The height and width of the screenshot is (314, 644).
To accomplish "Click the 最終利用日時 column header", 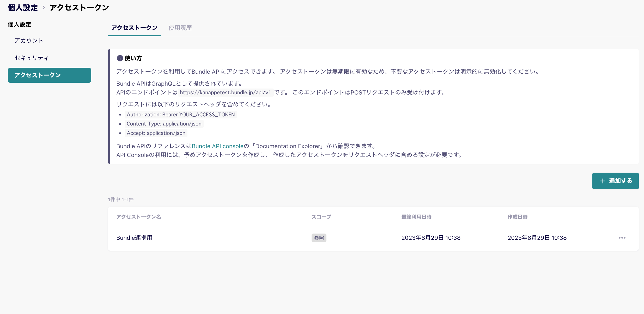I will 416,217.
